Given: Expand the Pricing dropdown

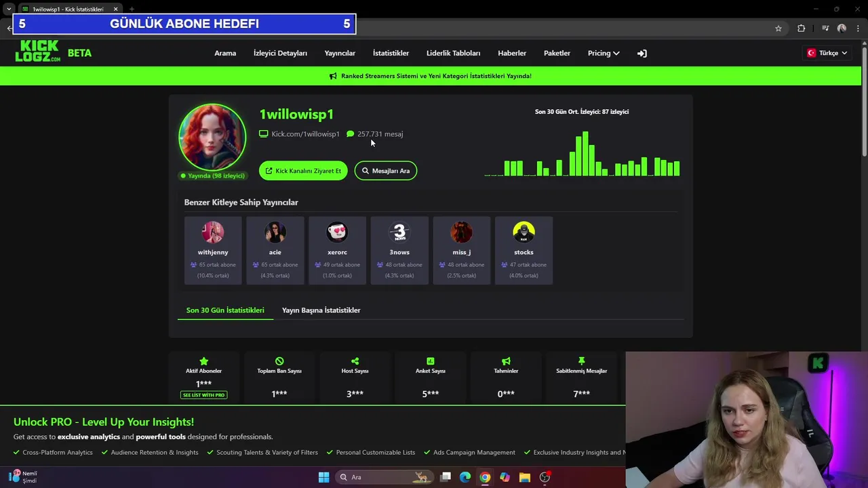Looking at the screenshot, I should 604,53.
